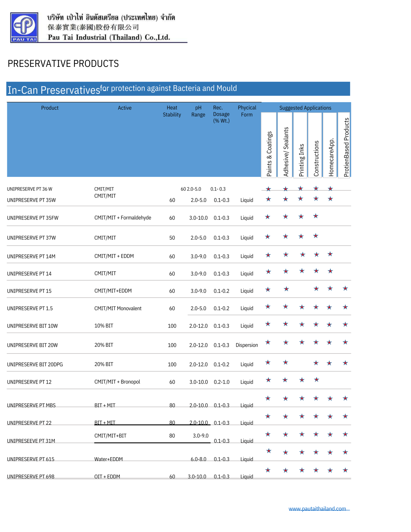This screenshot has height=532, width=411.
Task: Click UNIPRESERVE PT 37W product name
Action: coord(31,238)
